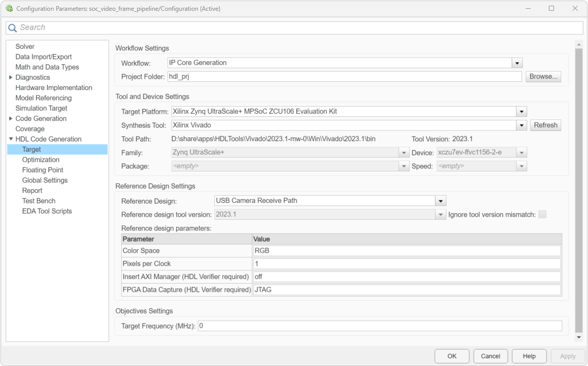Click the OK button

[x=451, y=356]
